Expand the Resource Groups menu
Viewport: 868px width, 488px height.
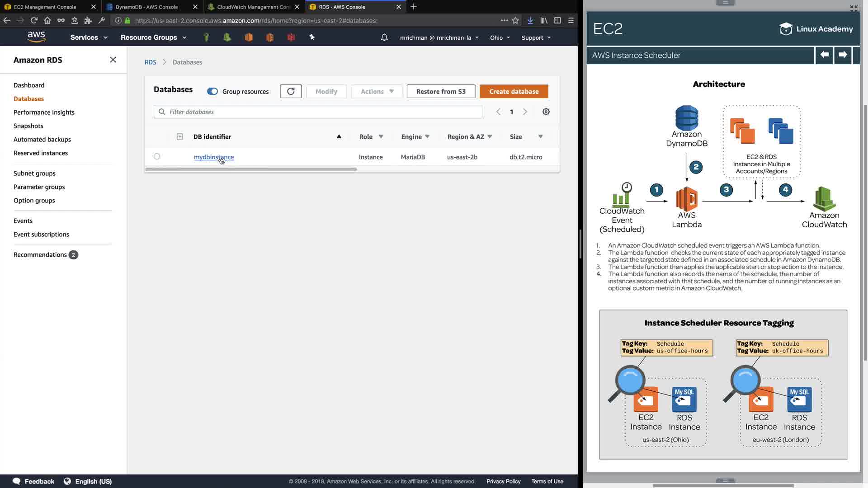(x=153, y=38)
